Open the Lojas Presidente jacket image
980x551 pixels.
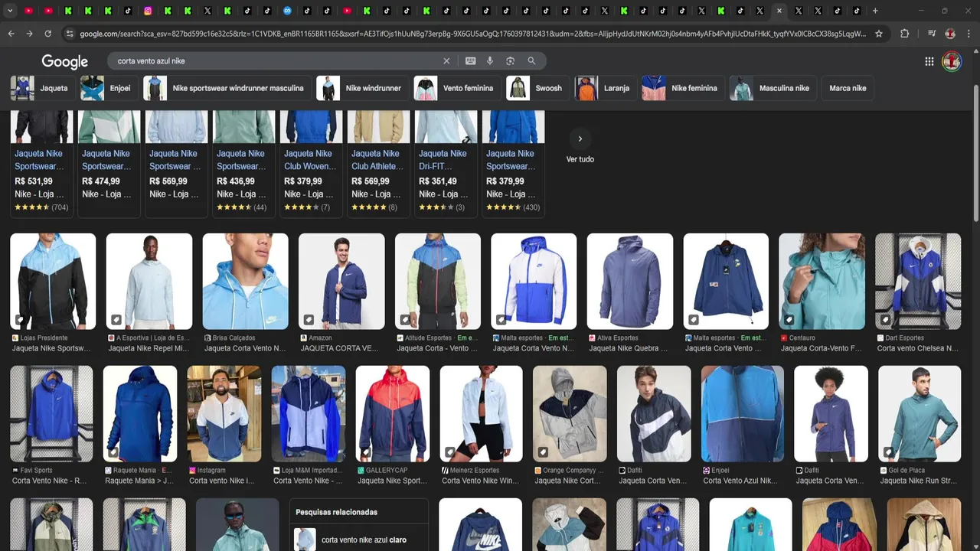(x=53, y=281)
